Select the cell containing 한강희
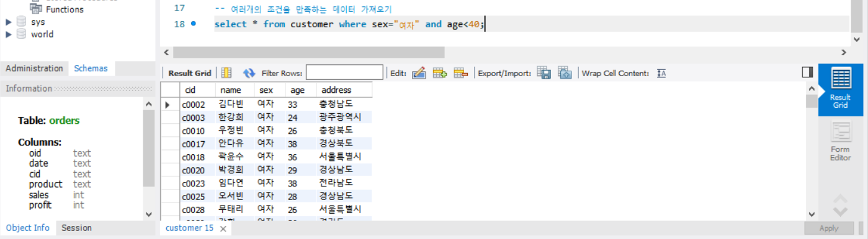 point(235,117)
